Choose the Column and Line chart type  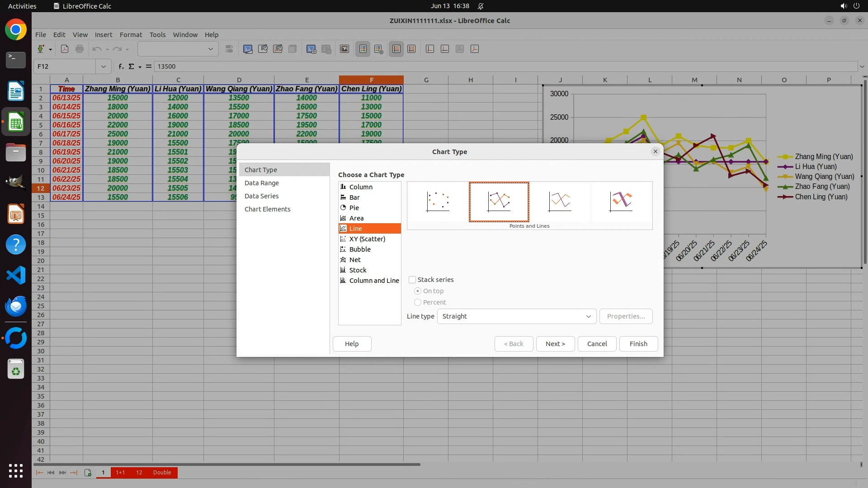373,281
